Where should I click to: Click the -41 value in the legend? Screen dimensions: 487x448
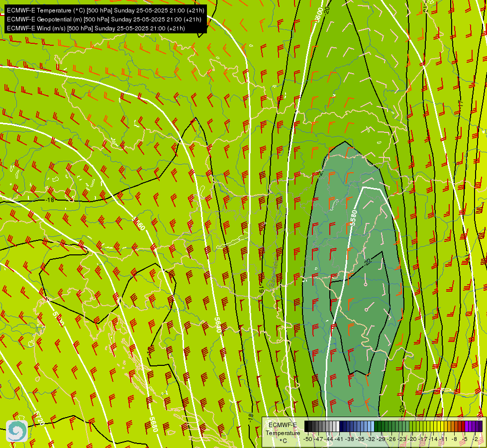pyautogui.click(x=339, y=439)
